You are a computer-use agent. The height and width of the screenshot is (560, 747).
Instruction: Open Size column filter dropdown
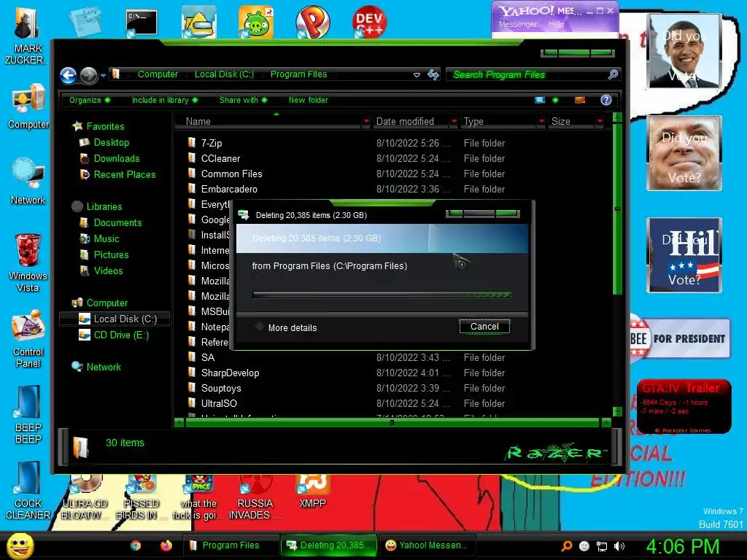click(600, 122)
